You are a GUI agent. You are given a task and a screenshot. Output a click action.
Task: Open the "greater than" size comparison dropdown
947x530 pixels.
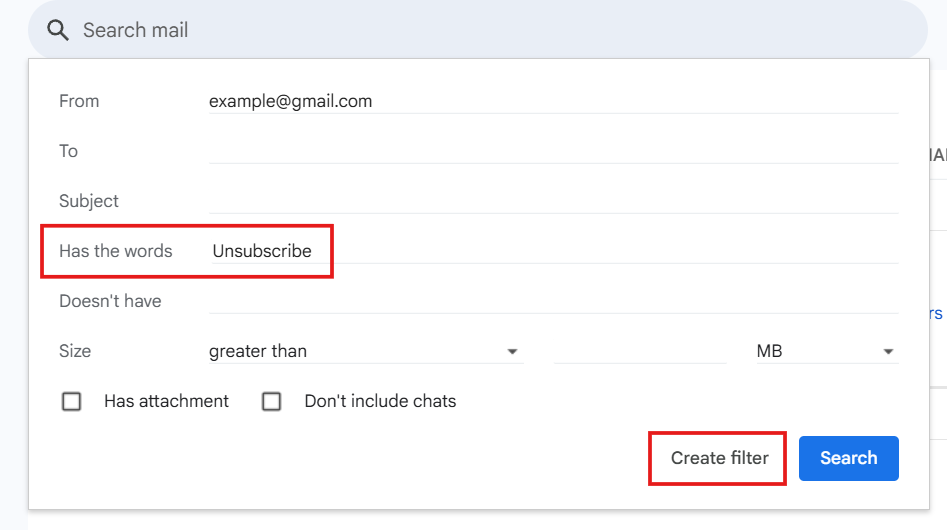[x=360, y=351]
